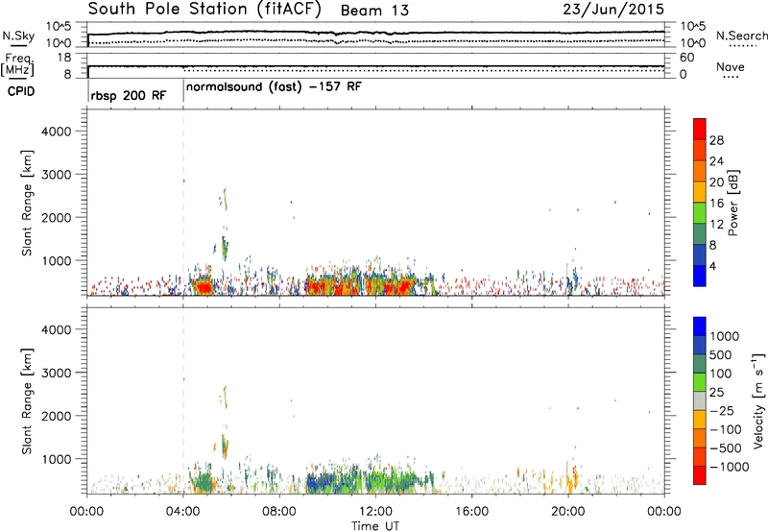
Task: Click the red top of power colorbar
Action: 700,129
